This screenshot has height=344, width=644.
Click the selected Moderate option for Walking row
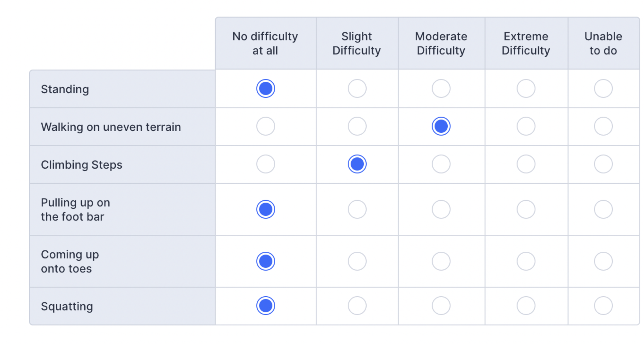pyautogui.click(x=441, y=126)
